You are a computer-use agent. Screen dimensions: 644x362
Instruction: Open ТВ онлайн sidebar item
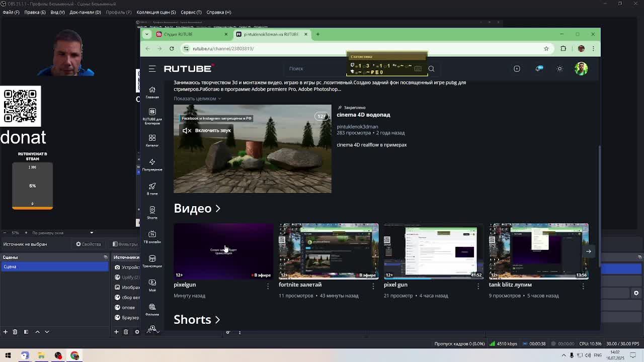[152, 237]
